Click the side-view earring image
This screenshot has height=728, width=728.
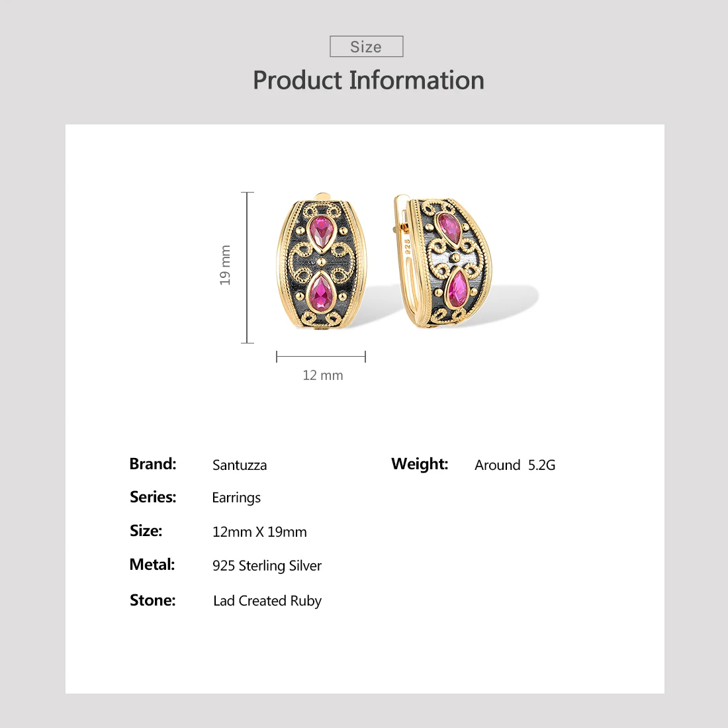click(443, 261)
